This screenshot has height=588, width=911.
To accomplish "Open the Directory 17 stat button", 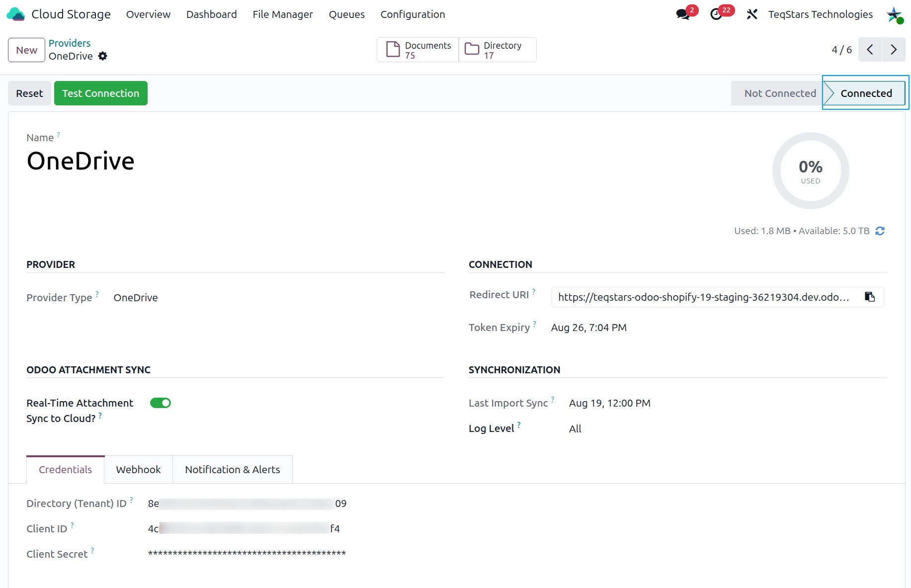I will click(x=497, y=50).
